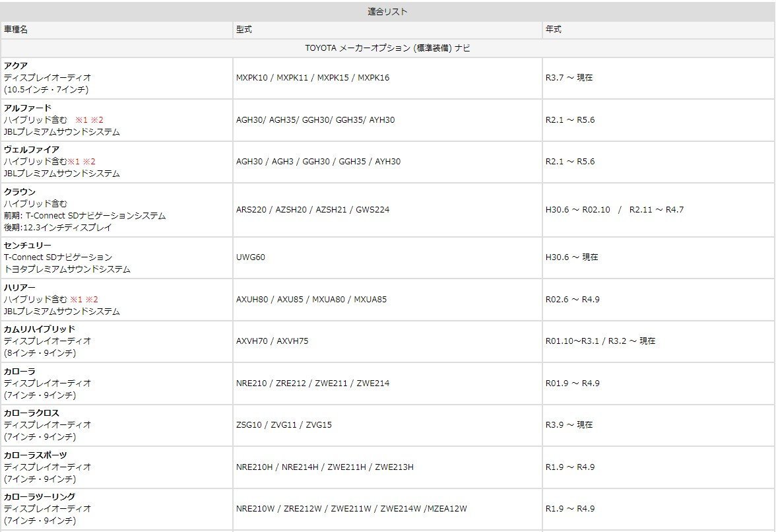Click the UWG60 model code cell
The image size is (776, 532).
click(251, 257)
